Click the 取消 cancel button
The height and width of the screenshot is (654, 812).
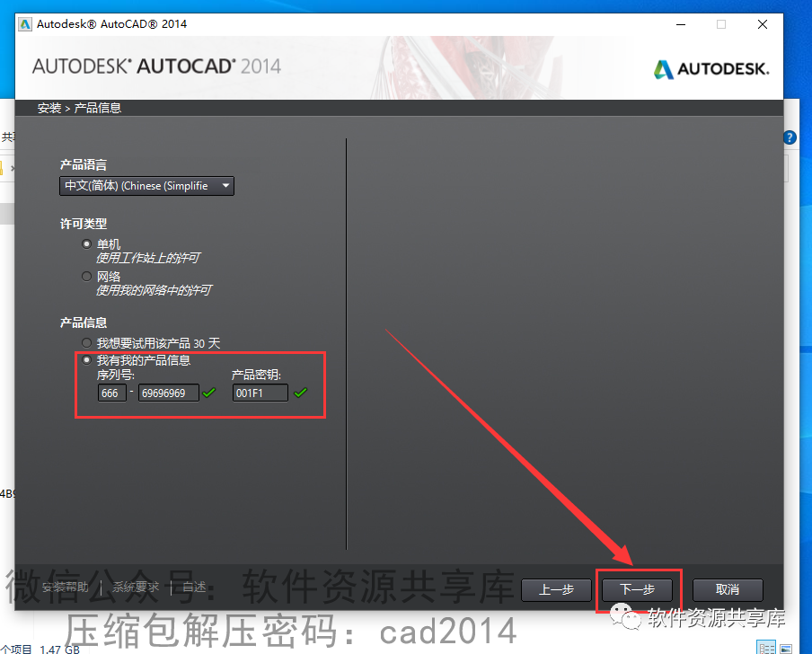coord(728,590)
